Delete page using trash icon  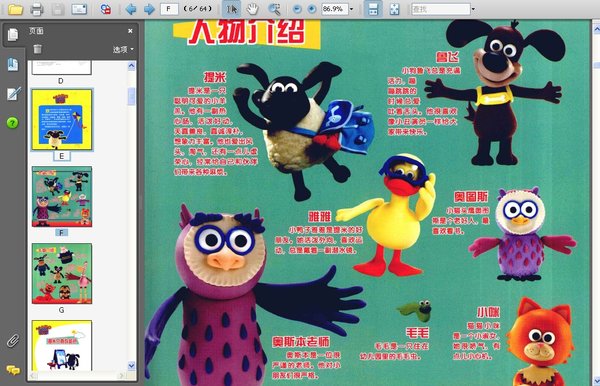pos(37,49)
